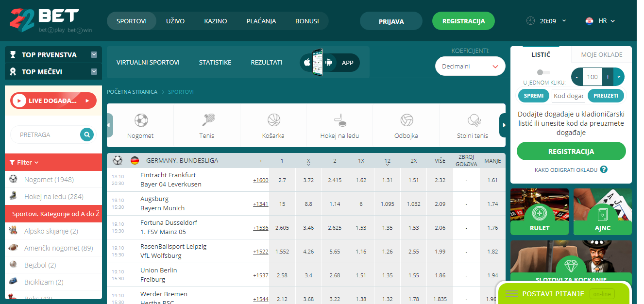Open the bet amount options dropdown
Image resolution: width=644 pixels, height=304 pixels.
coord(619,77)
